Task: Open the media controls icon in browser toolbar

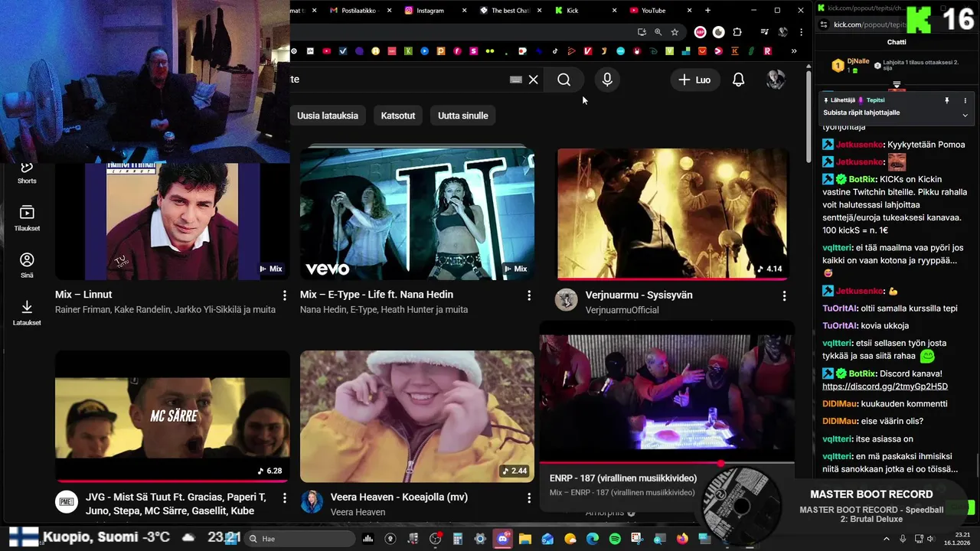Action: pyautogui.click(x=764, y=32)
